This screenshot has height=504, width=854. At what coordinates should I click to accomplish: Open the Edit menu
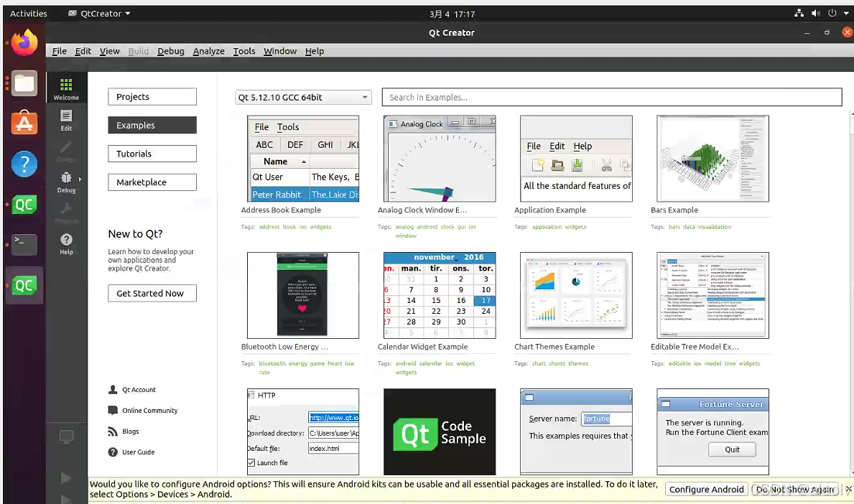coord(83,51)
